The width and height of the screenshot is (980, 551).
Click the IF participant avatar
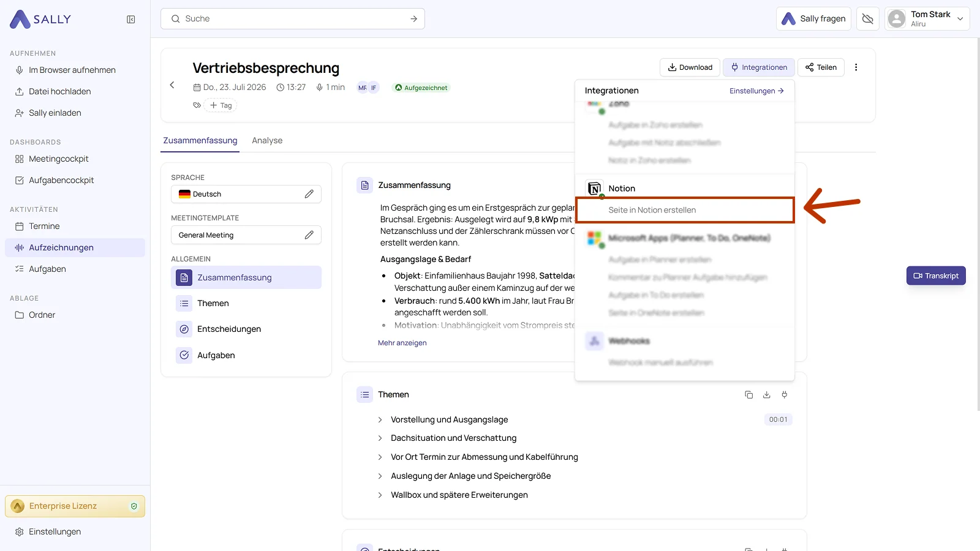374,88
